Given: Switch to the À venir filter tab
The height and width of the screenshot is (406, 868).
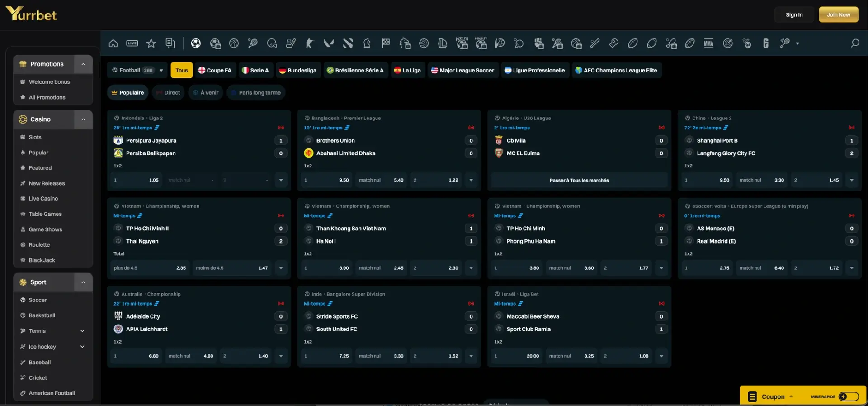Looking at the screenshot, I should click(206, 92).
